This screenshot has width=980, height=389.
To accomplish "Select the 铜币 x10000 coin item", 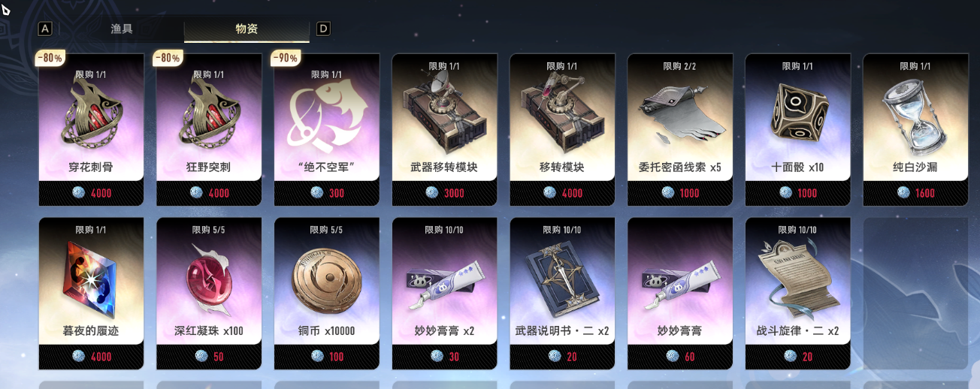I will [327, 294].
